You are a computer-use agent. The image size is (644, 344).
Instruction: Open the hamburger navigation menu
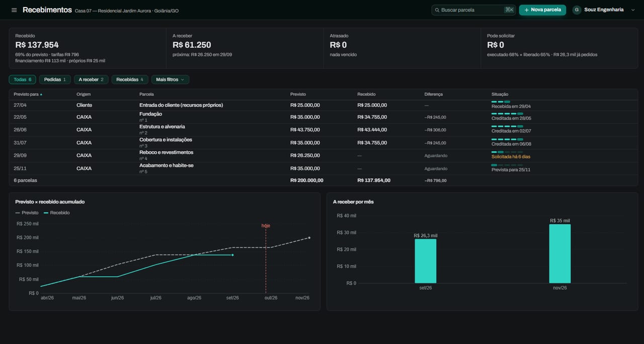click(14, 10)
